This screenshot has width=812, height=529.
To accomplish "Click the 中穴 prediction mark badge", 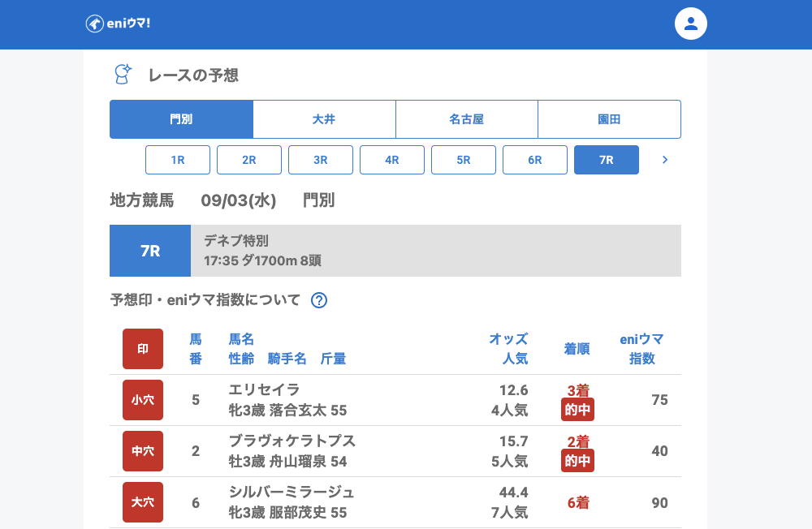I will click(143, 451).
